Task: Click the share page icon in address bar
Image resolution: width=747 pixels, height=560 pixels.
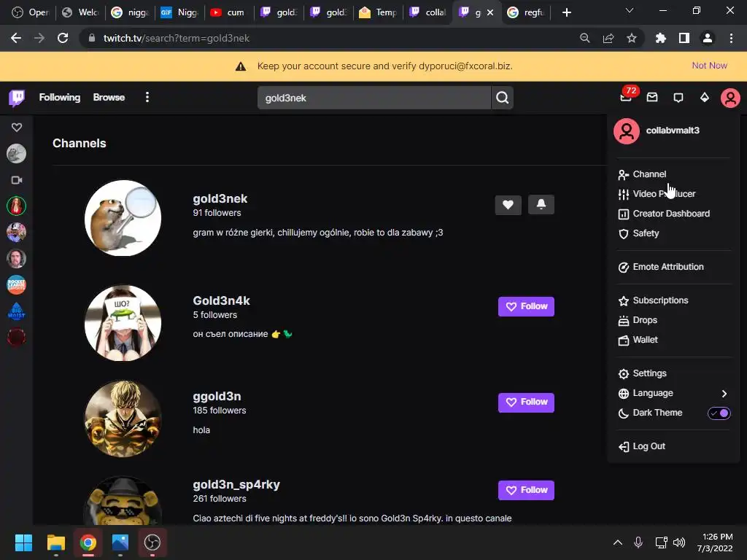Action: (x=608, y=38)
